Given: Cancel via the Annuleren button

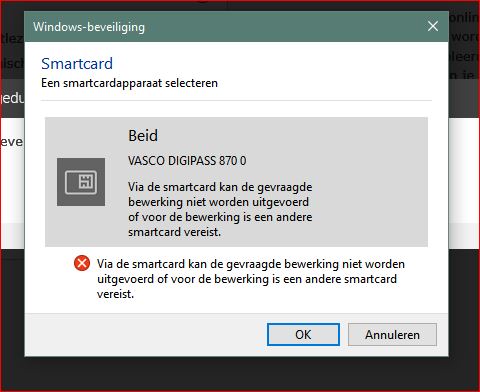Looking at the screenshot, I should tap(392, 334).
